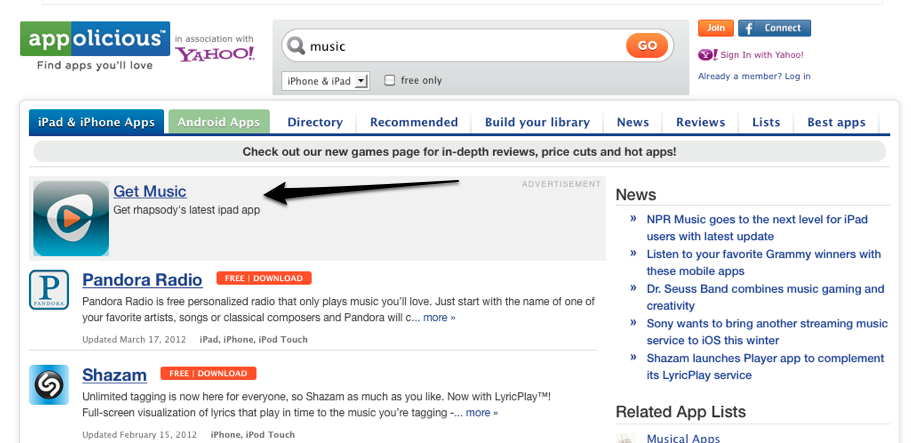Go to the Reviews tab

[700, 122]
